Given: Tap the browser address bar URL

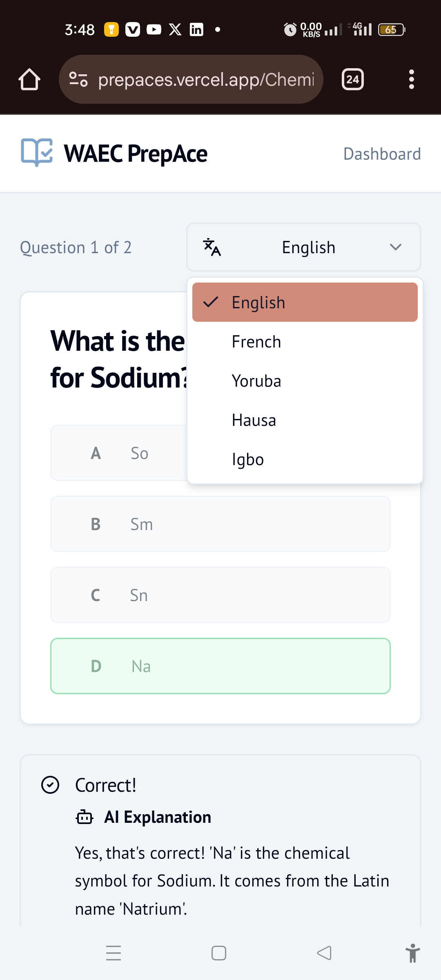Looking at the screenshot, I should pos(206,79).
